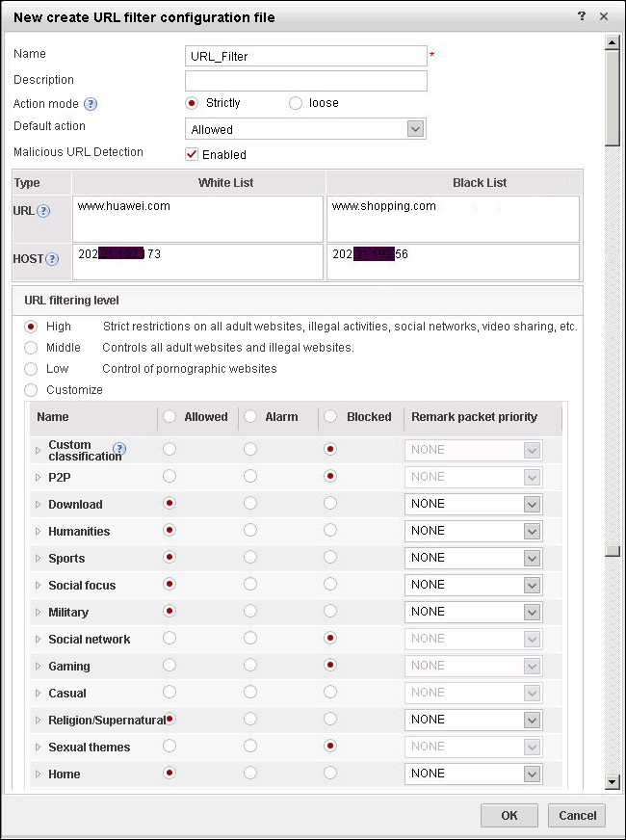Click the Name input field
This screenshot has width=626, height=840.
pos(305,56)
